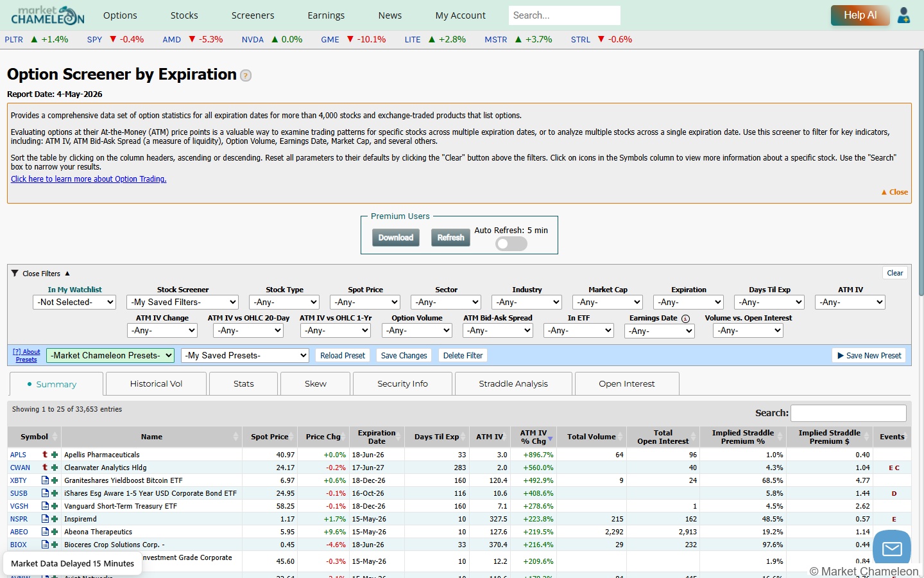Click the Download button
This screenshot has width=924, height=578.
point(396,238)
